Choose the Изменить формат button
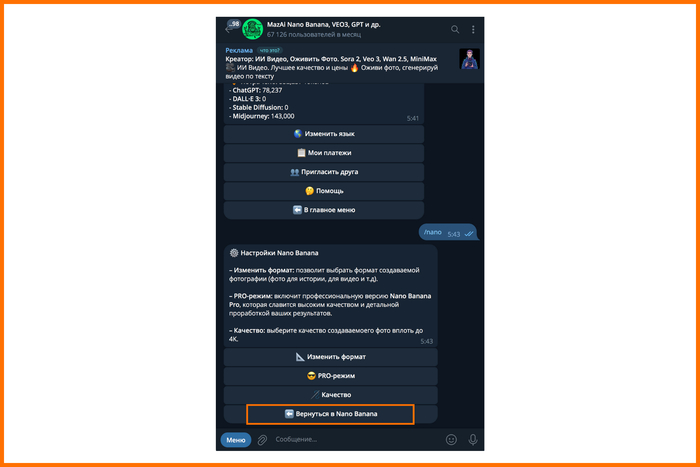This screenshot has height=467, width=700. tap(330, 357)
